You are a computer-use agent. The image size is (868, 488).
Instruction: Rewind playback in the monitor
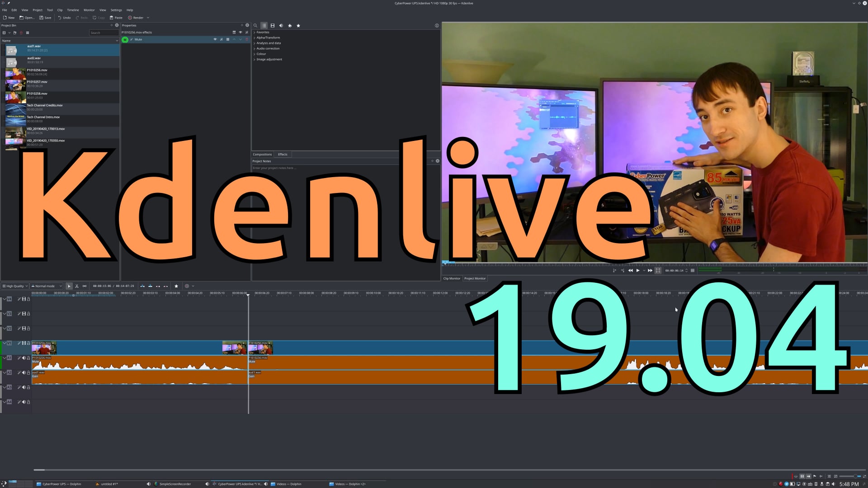click(631, 271)
